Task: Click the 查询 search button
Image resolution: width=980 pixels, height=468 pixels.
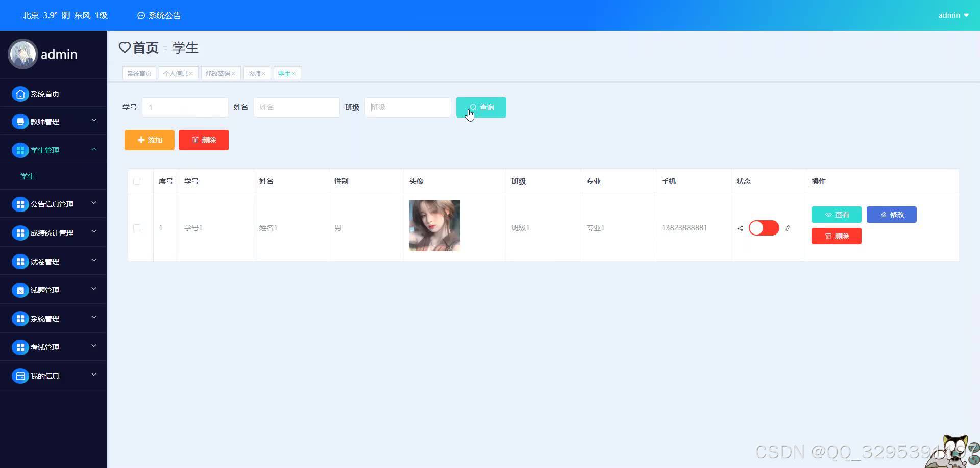Action: coord(480,107)
